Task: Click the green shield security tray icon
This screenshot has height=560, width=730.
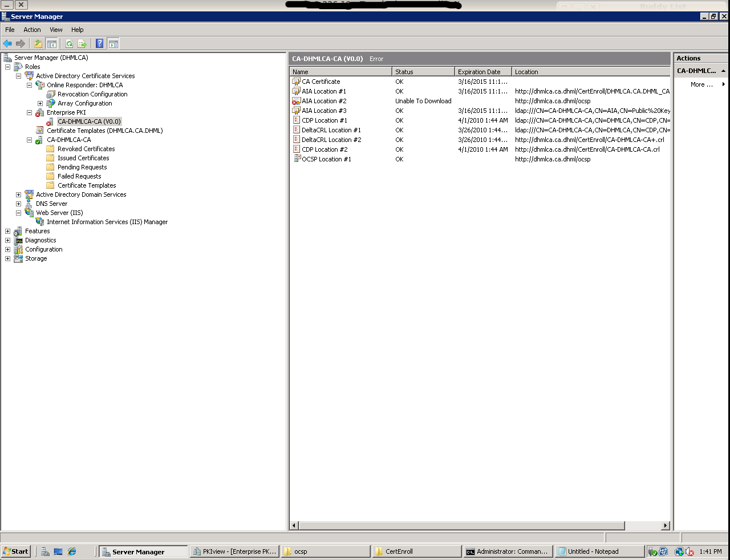Action: (x=654, y=551)
